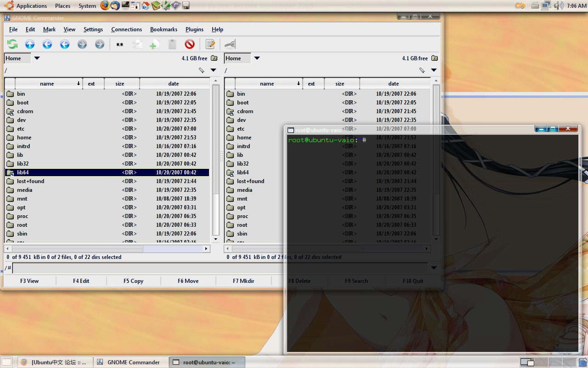Open the File menu

[13, 29]
